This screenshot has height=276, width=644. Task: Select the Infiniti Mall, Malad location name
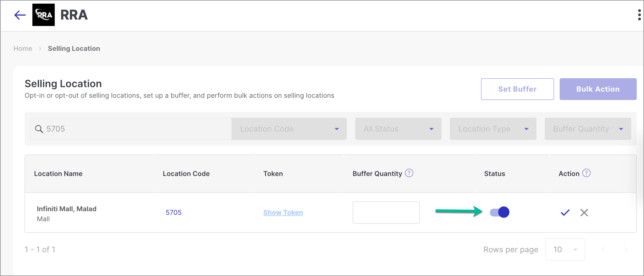pyautogui.click(x=66, y=209)
